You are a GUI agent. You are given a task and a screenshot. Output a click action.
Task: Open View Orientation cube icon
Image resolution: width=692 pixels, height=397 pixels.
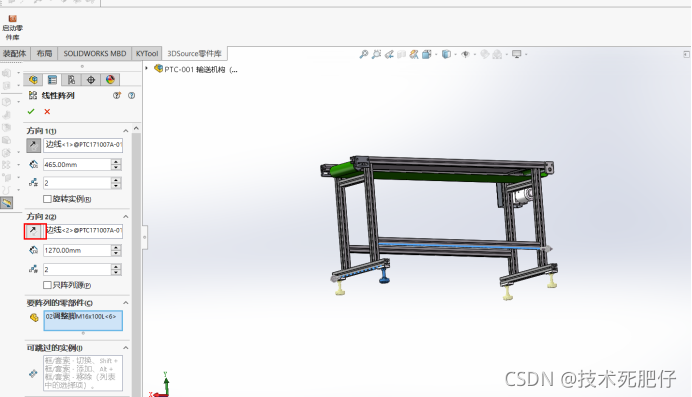(x=426, y=54)
